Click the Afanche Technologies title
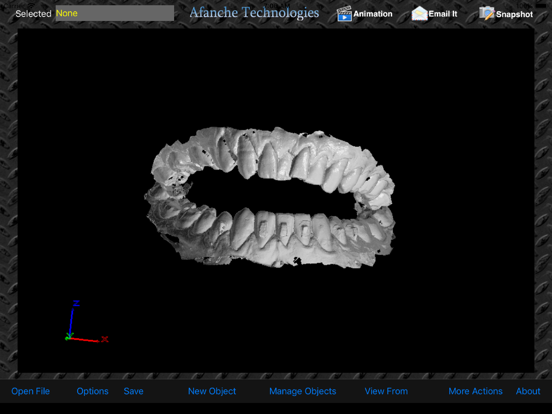Screen dimensions: 552x414 pyautogui.click(x=254, y=13)
